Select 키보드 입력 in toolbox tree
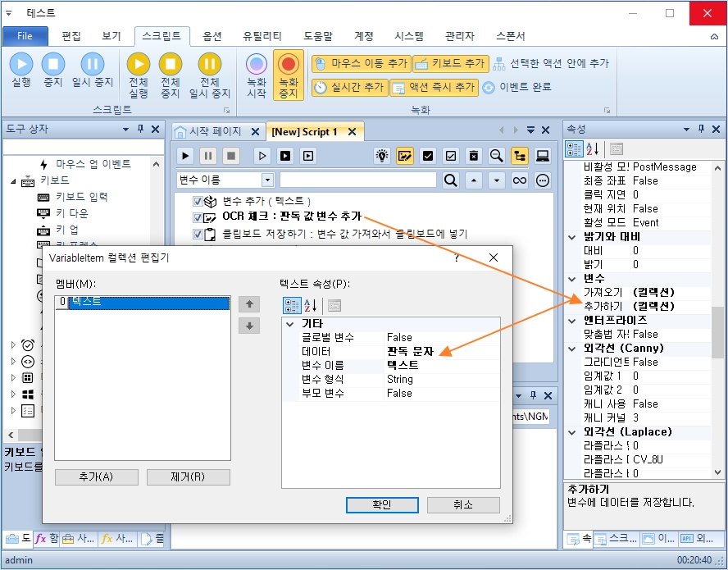728x570 pixels. pyautogui.click(x=81, y=197)
